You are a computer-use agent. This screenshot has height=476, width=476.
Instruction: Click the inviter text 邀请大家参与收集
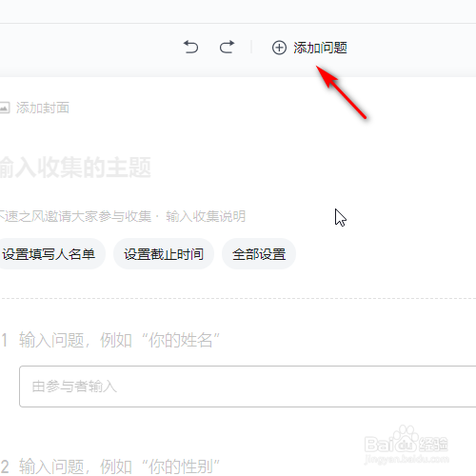click(x=98, y=216)
